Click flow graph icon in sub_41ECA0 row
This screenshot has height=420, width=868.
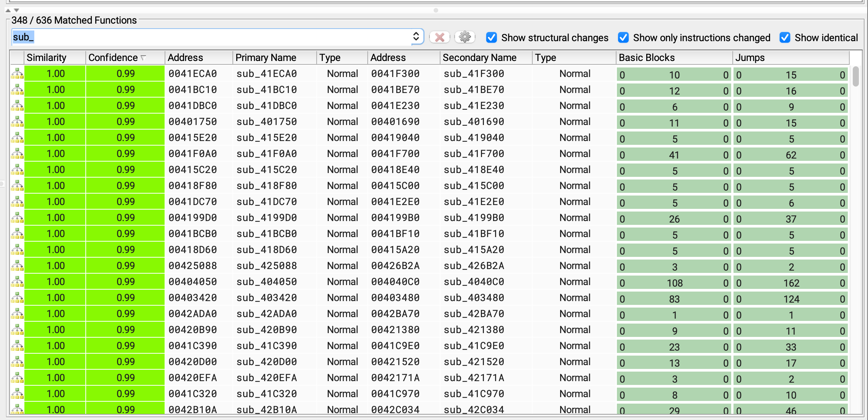click(17, 74)
